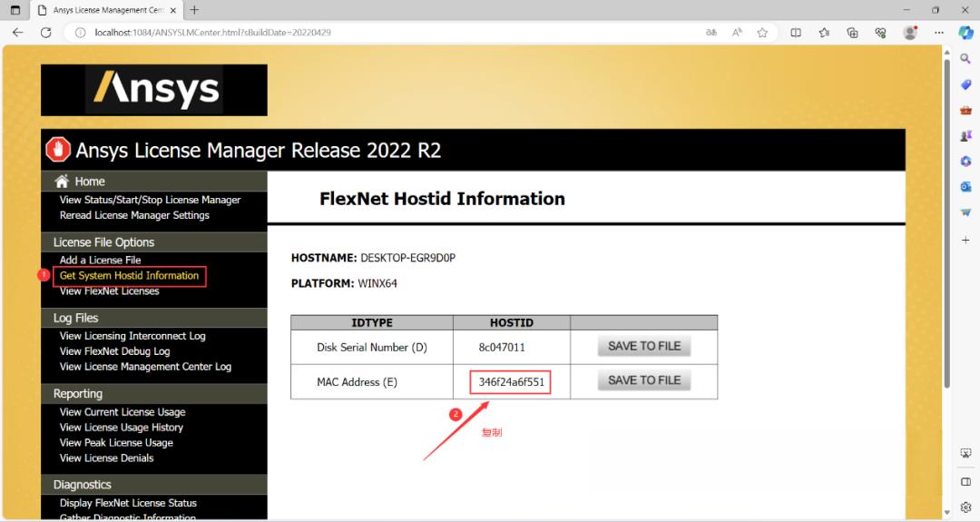This screenshot has width=980, height=522.
Task: Click the disk serial value 8c047011
Action: [502, 348]
